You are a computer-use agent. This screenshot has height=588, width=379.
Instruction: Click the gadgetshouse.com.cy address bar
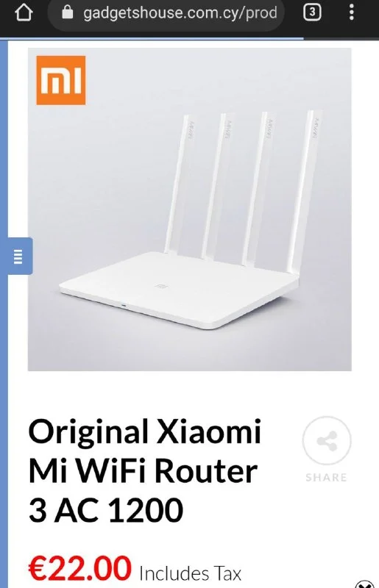click(x=166, y=14)
